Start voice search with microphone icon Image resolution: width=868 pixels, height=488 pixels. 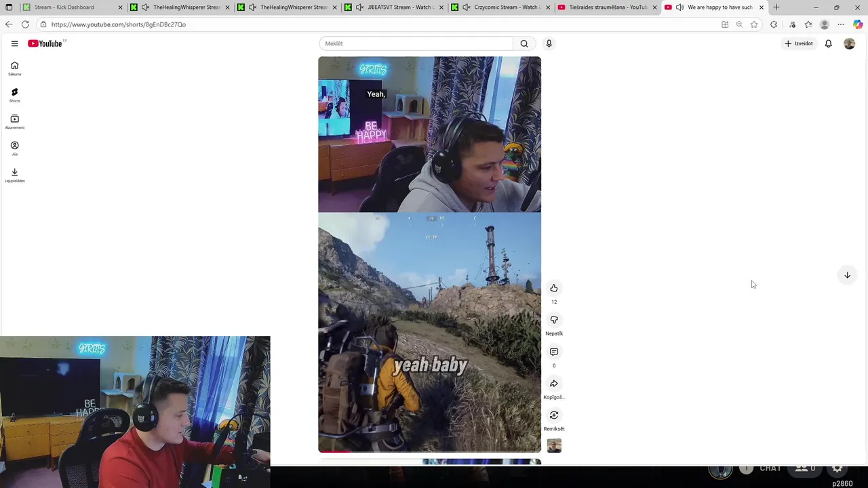[549, 43]
